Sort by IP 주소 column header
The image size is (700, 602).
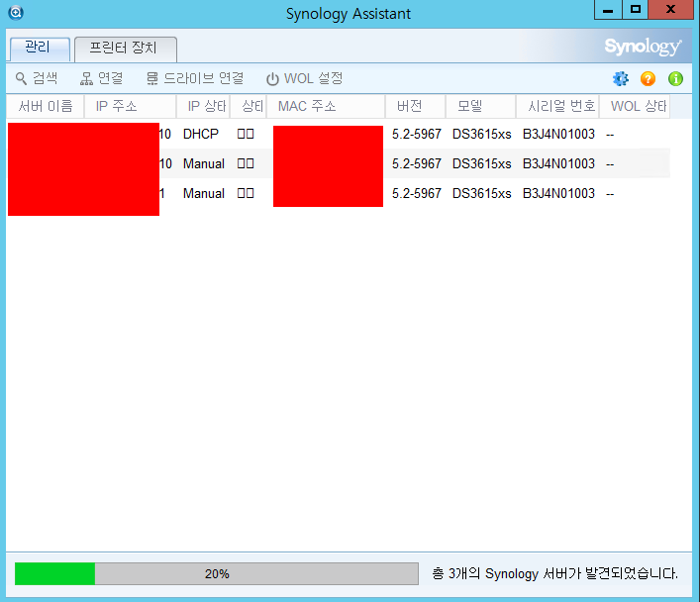pos(131,106)
